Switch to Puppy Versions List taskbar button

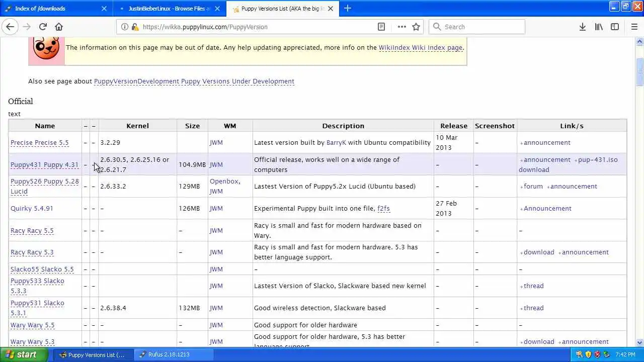(94, 354)
